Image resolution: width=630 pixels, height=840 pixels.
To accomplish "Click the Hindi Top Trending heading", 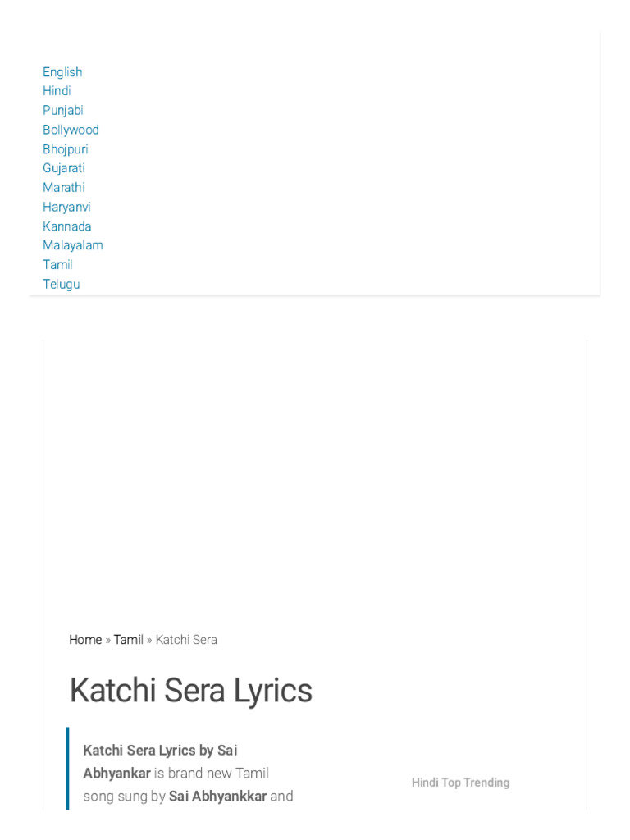I will tap(460, 783).
